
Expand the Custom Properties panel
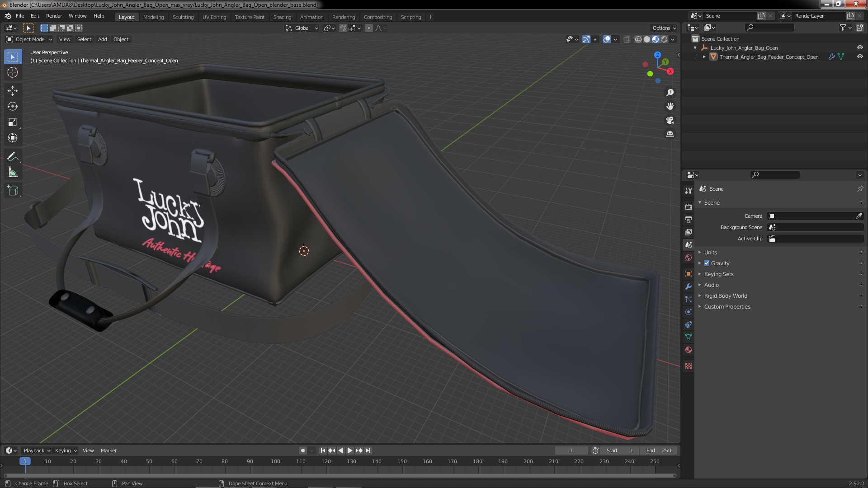click(x=727, y=306)
